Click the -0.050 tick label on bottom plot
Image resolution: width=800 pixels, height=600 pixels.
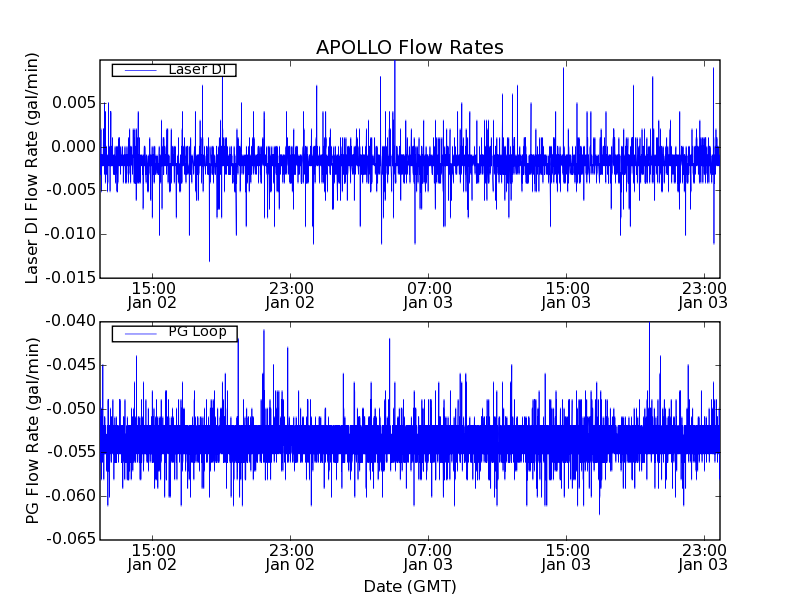(x=71, y=409)
